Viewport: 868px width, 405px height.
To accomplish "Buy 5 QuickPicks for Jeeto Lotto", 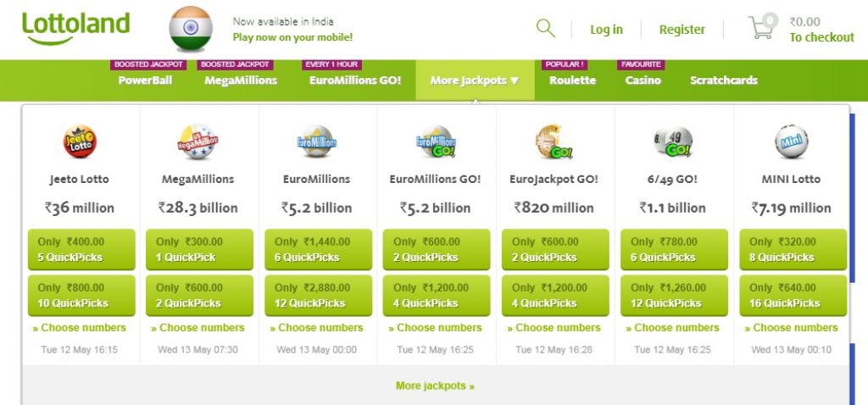I will [81, 250].
